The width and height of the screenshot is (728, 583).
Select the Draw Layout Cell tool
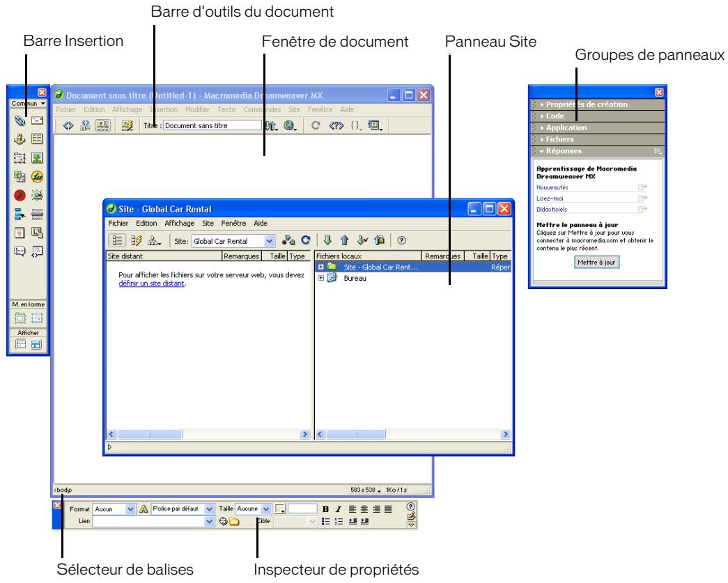(37, 318)
